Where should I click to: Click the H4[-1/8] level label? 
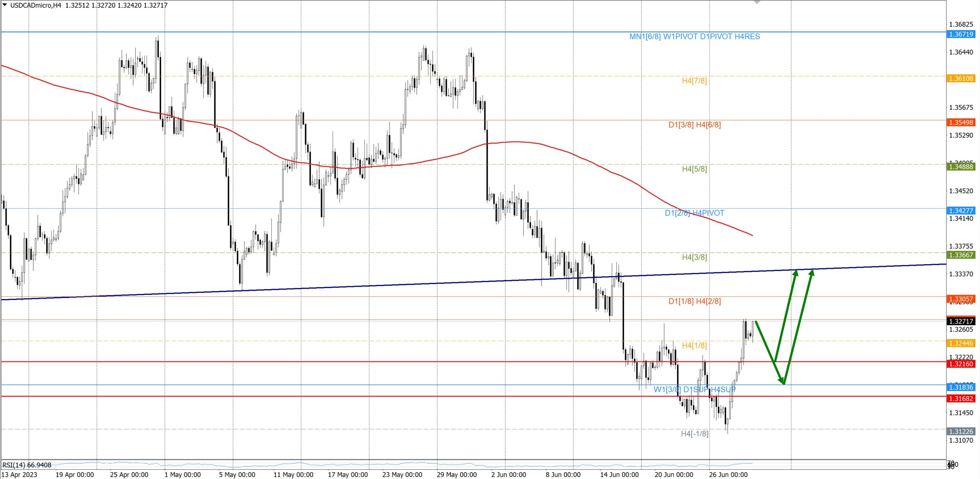pos(694,434)
